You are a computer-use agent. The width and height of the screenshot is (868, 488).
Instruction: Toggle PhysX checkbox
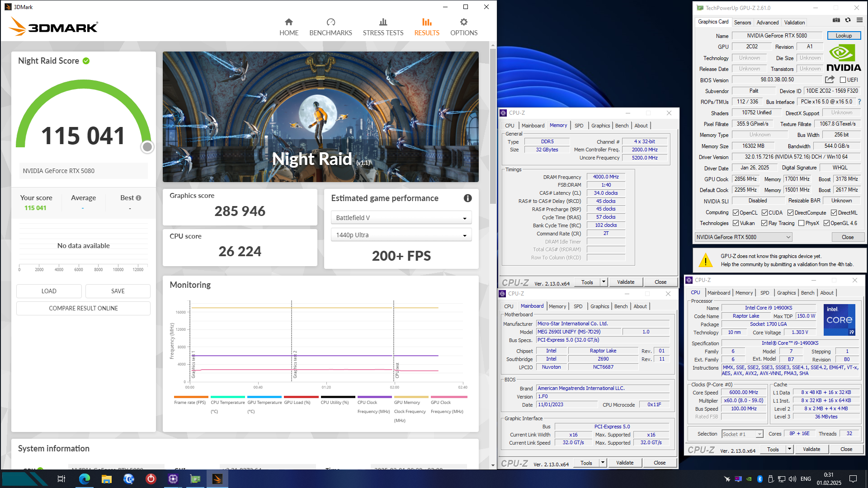pyautogui.click(x=801, y=223)
